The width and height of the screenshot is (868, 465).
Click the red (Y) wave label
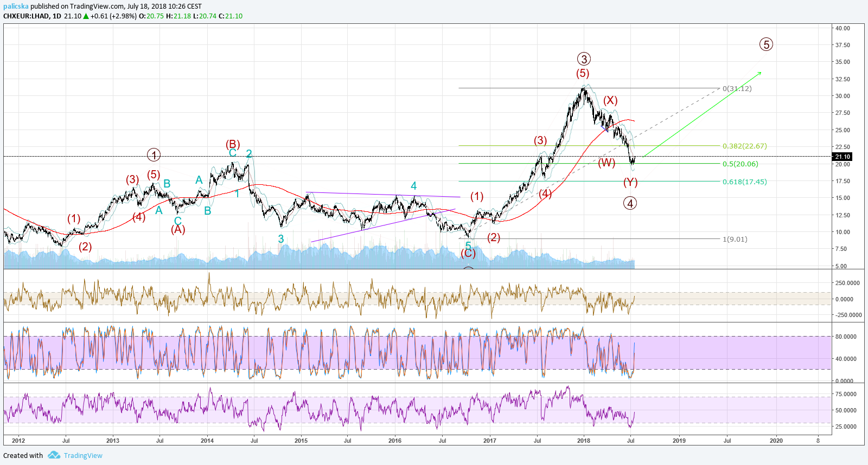coord(630,182)
